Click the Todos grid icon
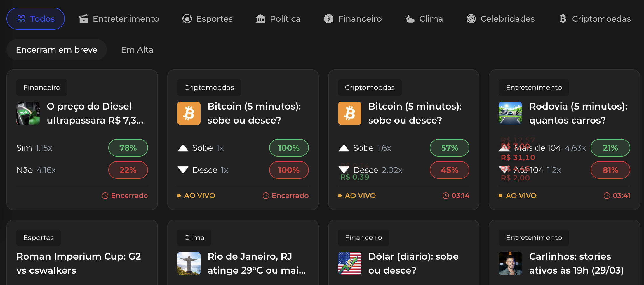The height and width of the screenshot is (285, 644). [x=21, y=19]
